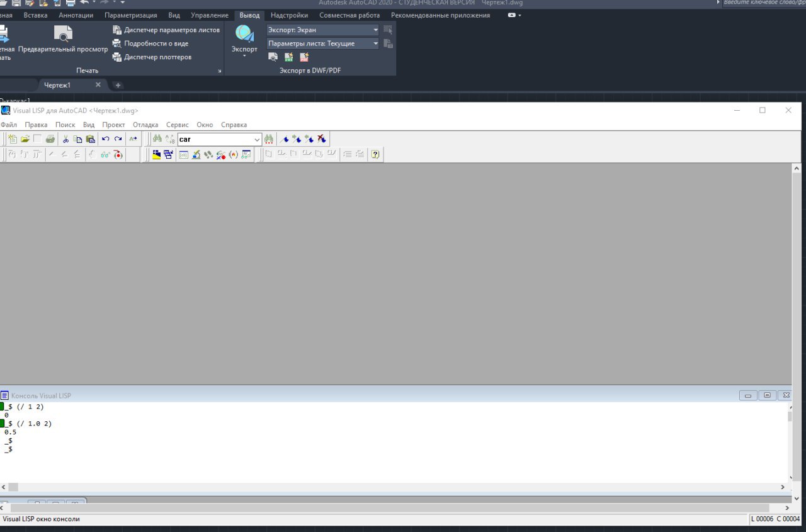
Task: Print with the Visual LISP printer icon
Action: 50,139
